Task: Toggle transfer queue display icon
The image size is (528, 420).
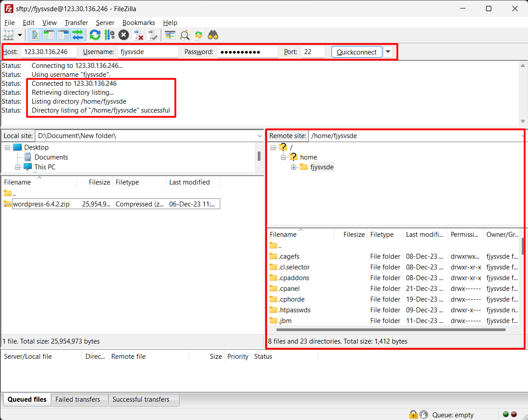Action: coord(78,35)
